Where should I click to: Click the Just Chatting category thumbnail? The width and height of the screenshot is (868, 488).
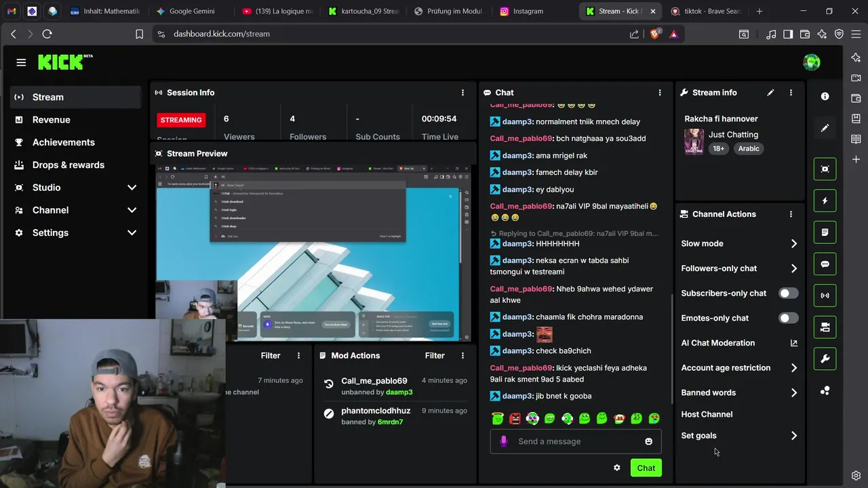[x=694, y=142]
